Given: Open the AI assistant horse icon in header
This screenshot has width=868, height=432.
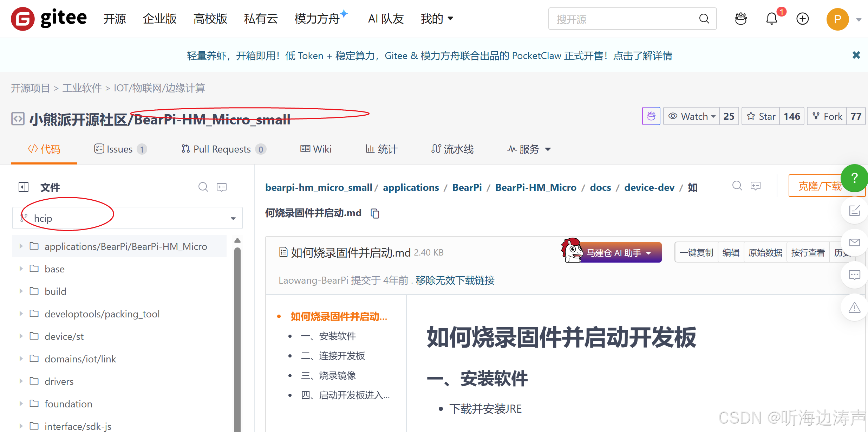Looking at the screenshot, I should point(741,19).
